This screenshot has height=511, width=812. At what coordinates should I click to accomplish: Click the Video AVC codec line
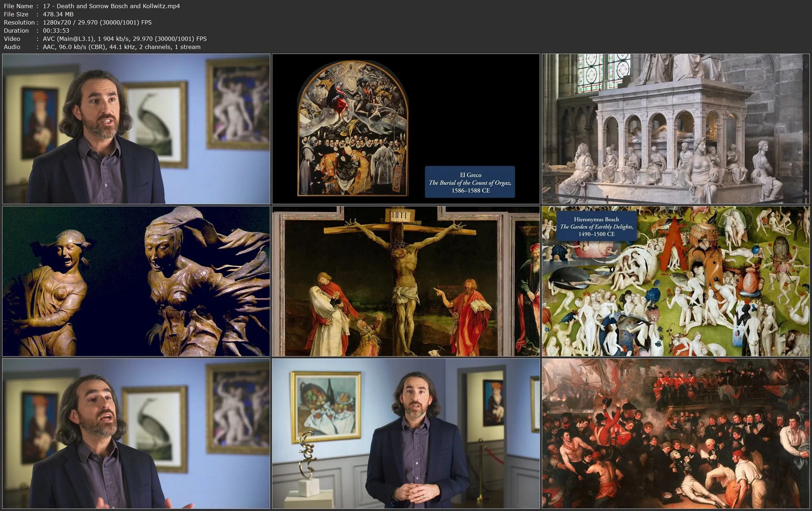(x=124, y=39)
